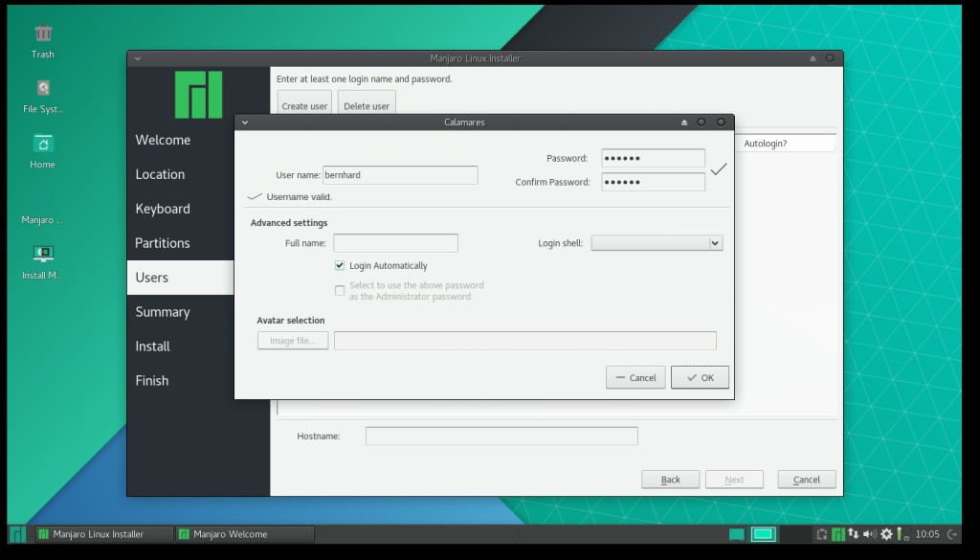Open the clipboard manager tray icon
The height and width of the screenshot is (560, 980).
pyautogui.click(x=822, y=534)
